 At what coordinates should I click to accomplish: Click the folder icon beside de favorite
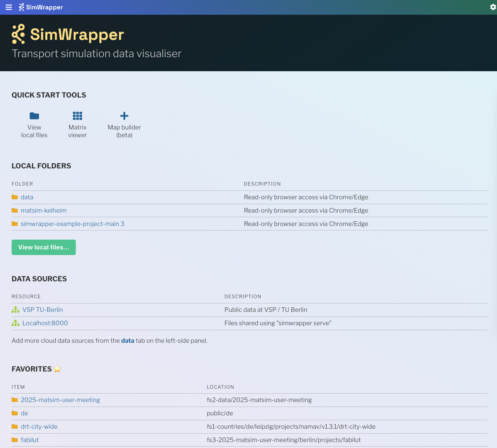tap(15, 413)
